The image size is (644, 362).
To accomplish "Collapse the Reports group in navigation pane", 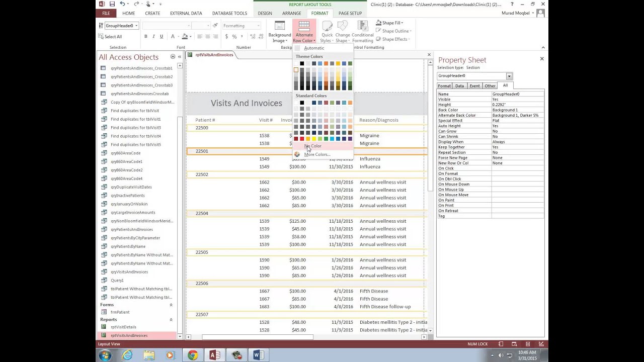I will 171,320.
